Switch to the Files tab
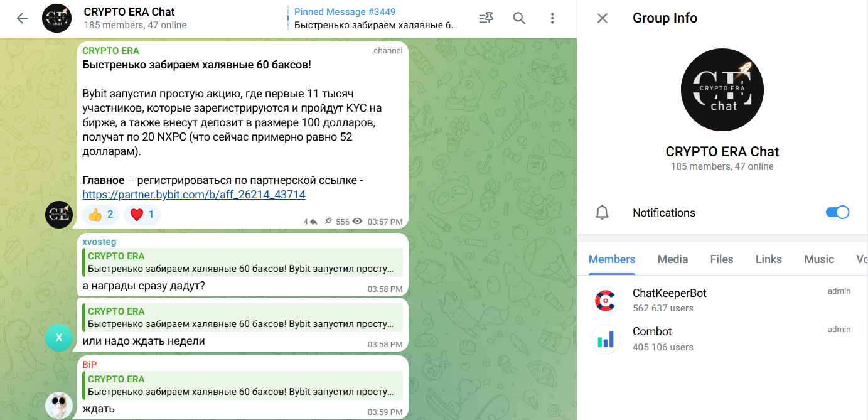The width and height of the screenshot is (868, 420). (x=722, y=259)
